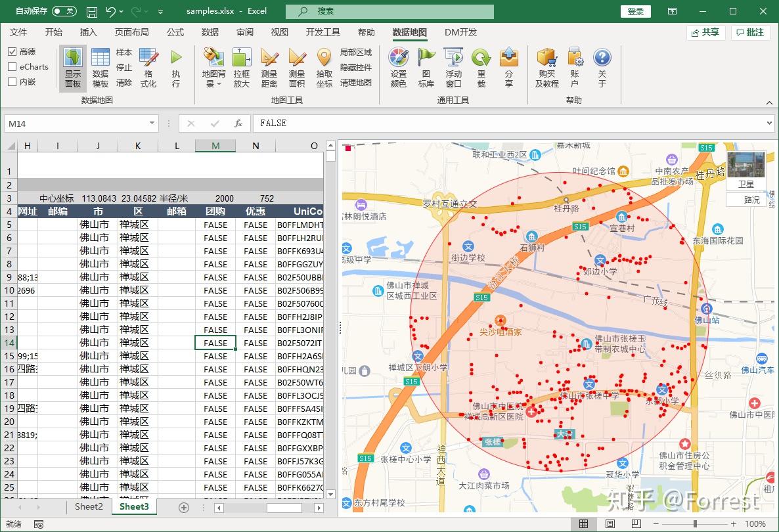Viewport: 779px width, 532px height.
Task: Open the 关于 about dialog
Action: (x=602, y=66)
